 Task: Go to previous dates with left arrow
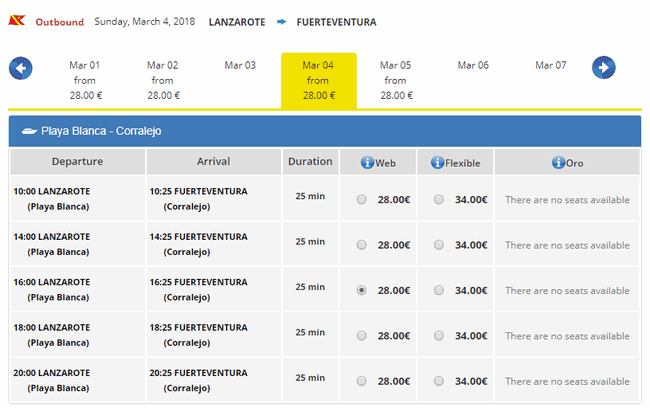[x=21, y=68]
